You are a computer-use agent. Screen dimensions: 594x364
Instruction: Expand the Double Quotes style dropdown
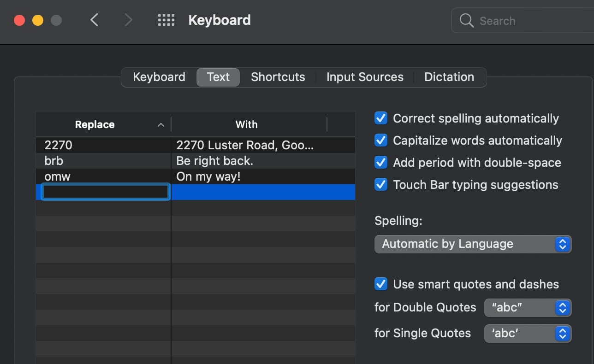click(x=528, y=308)
